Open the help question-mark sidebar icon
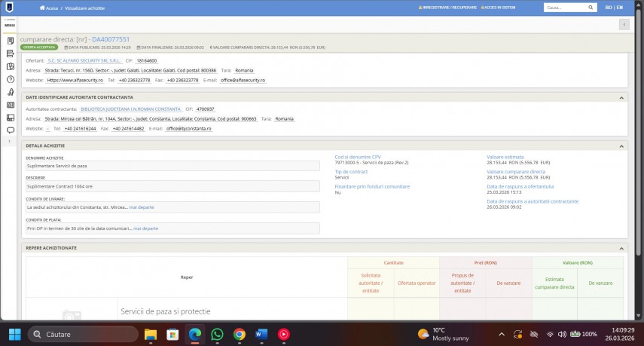The width and height of the screenshot is (644, 346). coord(10,78)
